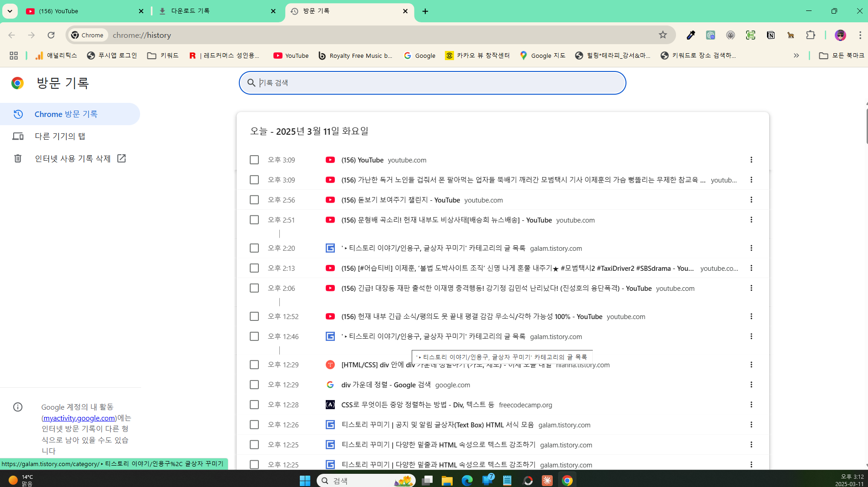Open the ChatGPT extension icon
The image size is (868, 487).
click(710, 35)
